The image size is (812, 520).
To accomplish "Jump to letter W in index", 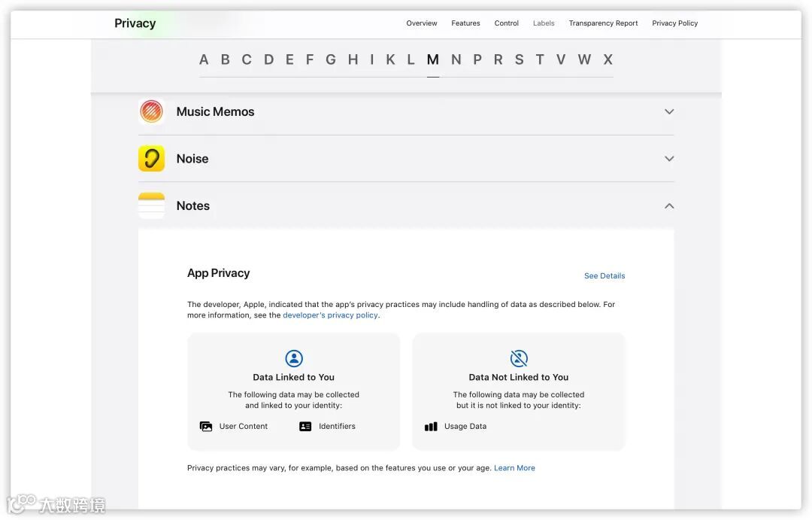I will pyautogui.click(x=584, y=59).
